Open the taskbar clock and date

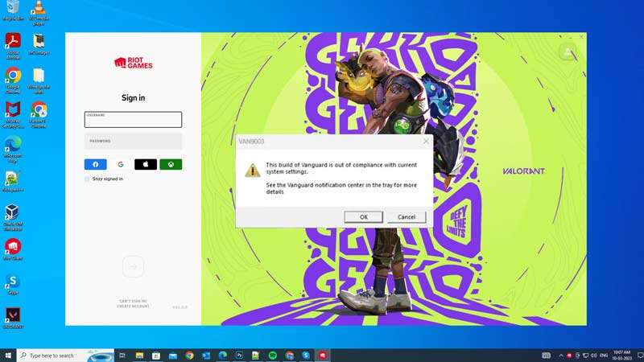pos(621,356)
